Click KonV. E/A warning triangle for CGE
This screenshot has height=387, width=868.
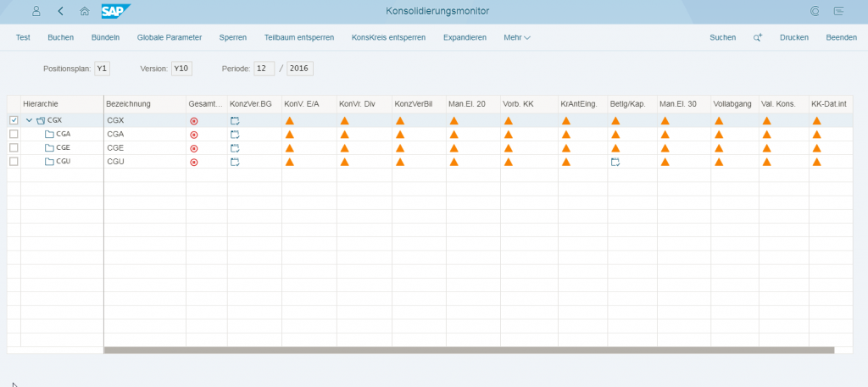click(289, 148)
